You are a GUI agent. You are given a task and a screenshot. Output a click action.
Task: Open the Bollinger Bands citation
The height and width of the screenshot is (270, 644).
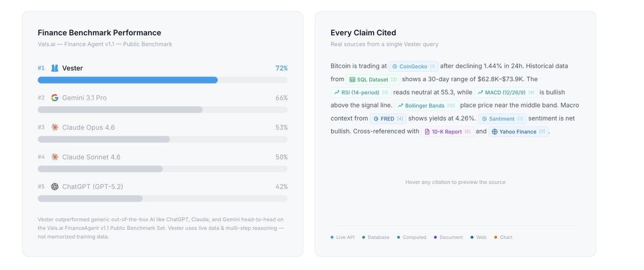(x=426, y=106)
